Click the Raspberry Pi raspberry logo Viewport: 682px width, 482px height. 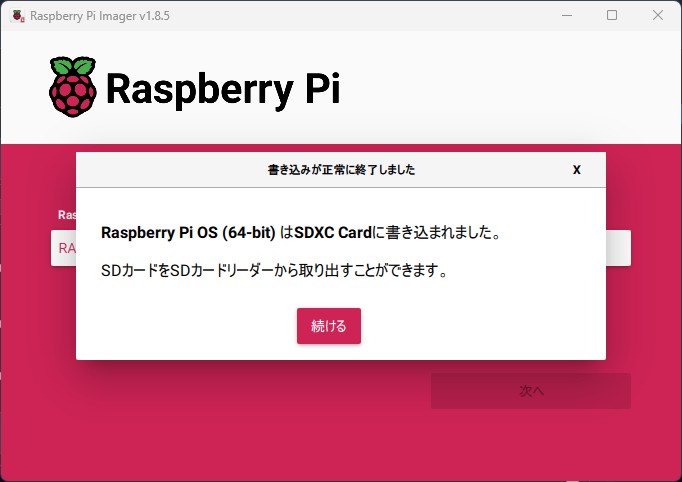(x=73, y=87)
